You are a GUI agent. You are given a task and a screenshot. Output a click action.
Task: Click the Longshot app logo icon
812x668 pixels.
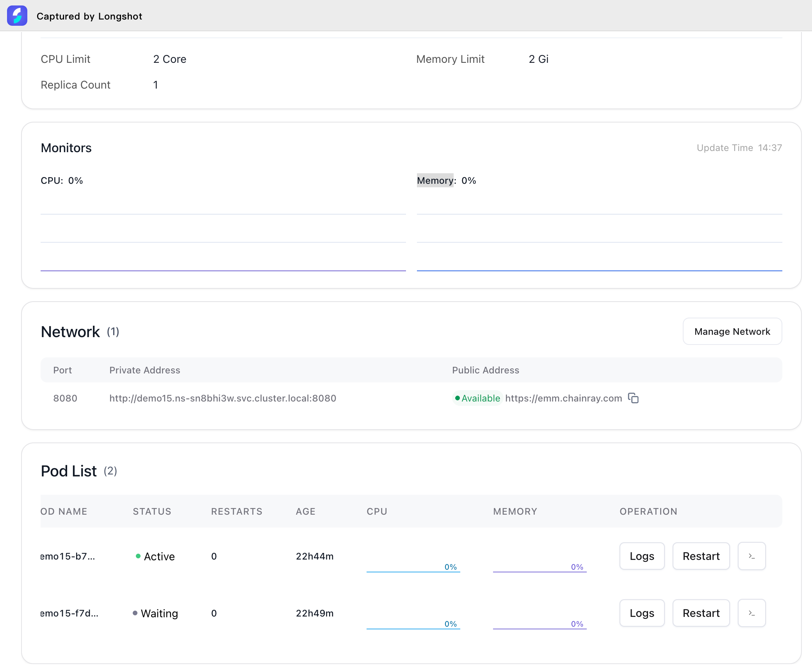click(17, 16)
